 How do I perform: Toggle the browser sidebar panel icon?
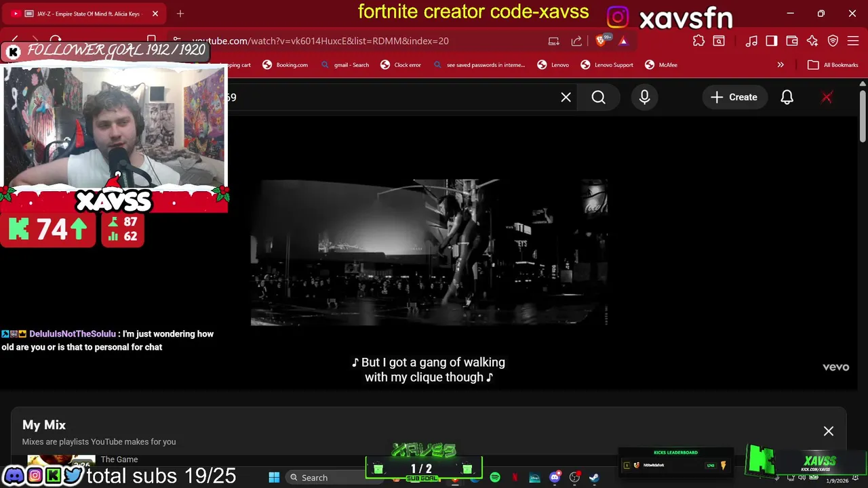pos(772,41)
